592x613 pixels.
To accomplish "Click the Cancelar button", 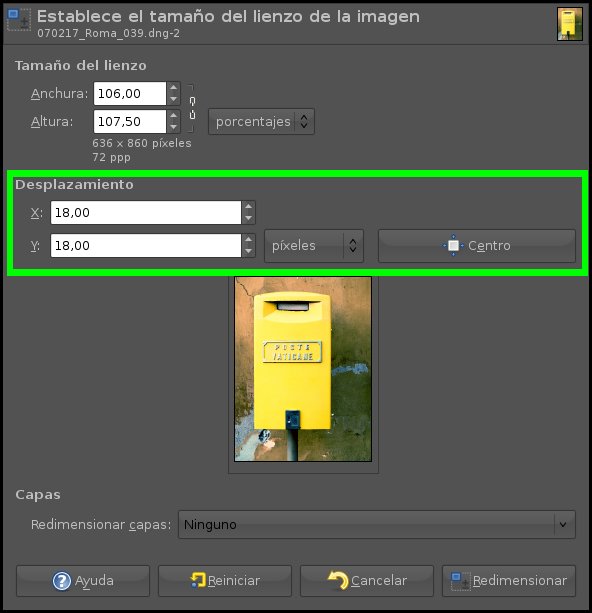I will pyautogui.click(x=367, y=581).
